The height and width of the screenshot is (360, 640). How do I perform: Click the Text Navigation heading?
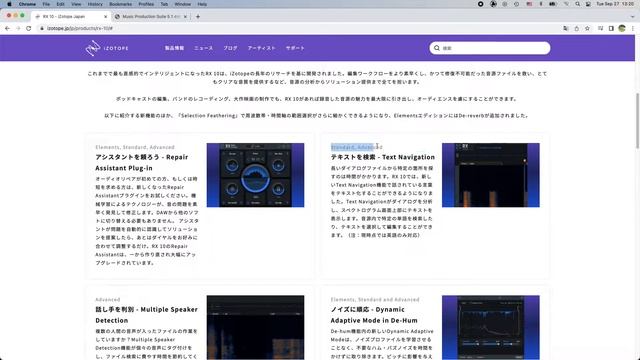(382, 157)
